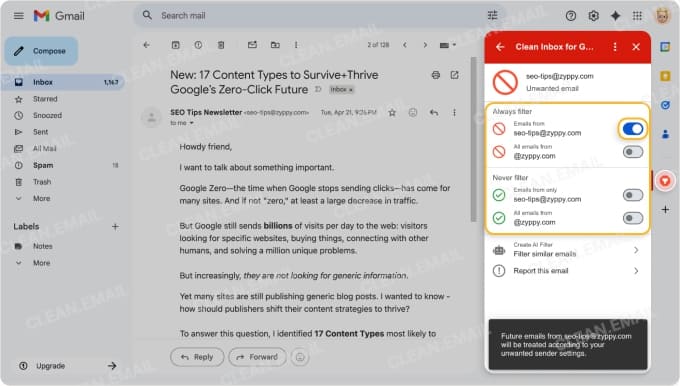
Task: Open Filter similar emails chevron row
Action: [567, 250]
